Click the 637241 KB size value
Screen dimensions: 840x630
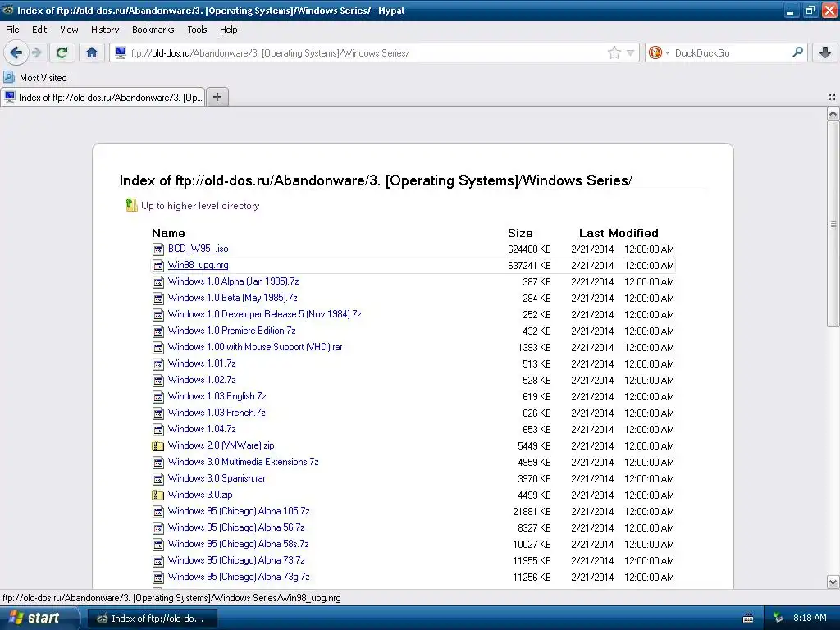point(529,266)
